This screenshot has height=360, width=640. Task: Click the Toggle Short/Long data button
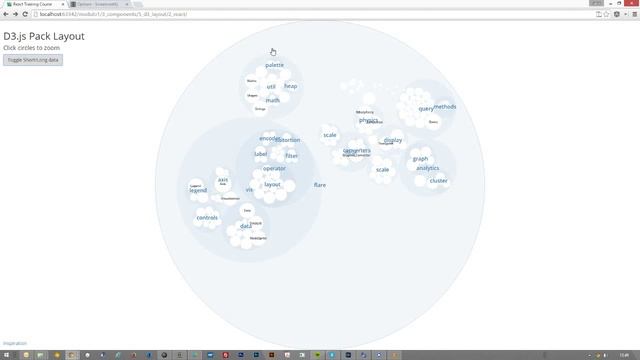33,60
